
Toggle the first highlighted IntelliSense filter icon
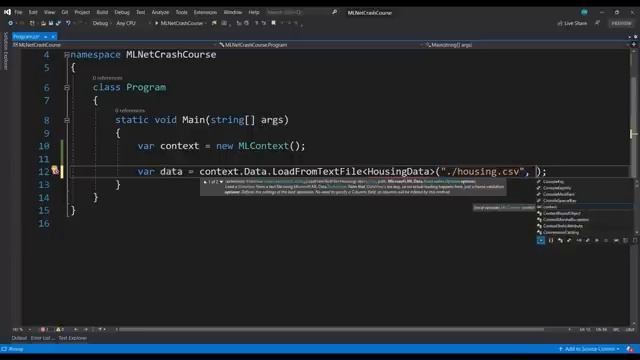pos(541,240)
